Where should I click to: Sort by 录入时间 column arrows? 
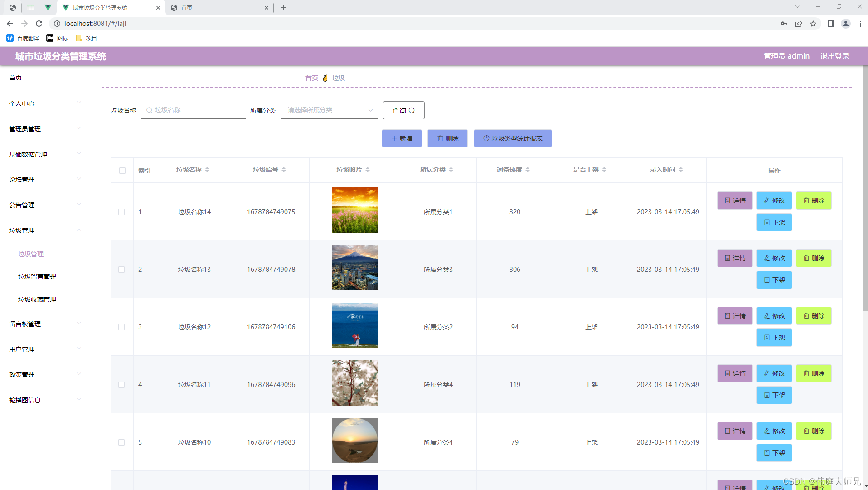click(681, 170)
